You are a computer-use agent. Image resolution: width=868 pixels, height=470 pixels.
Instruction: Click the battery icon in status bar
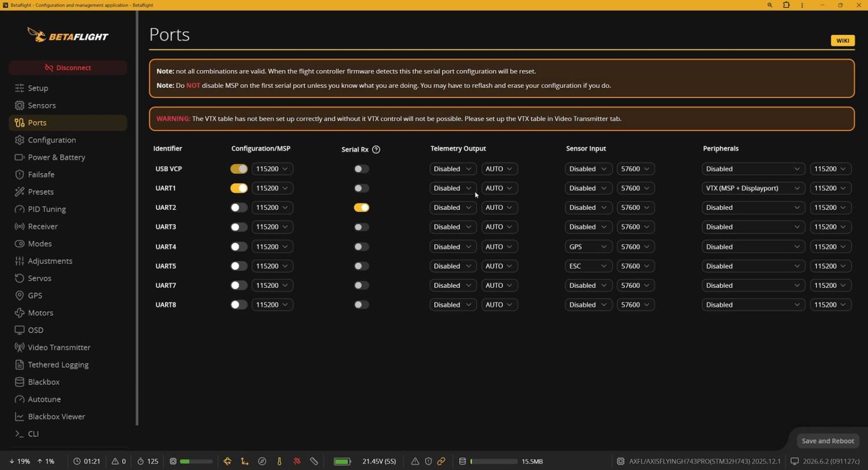tap(343, 461)
